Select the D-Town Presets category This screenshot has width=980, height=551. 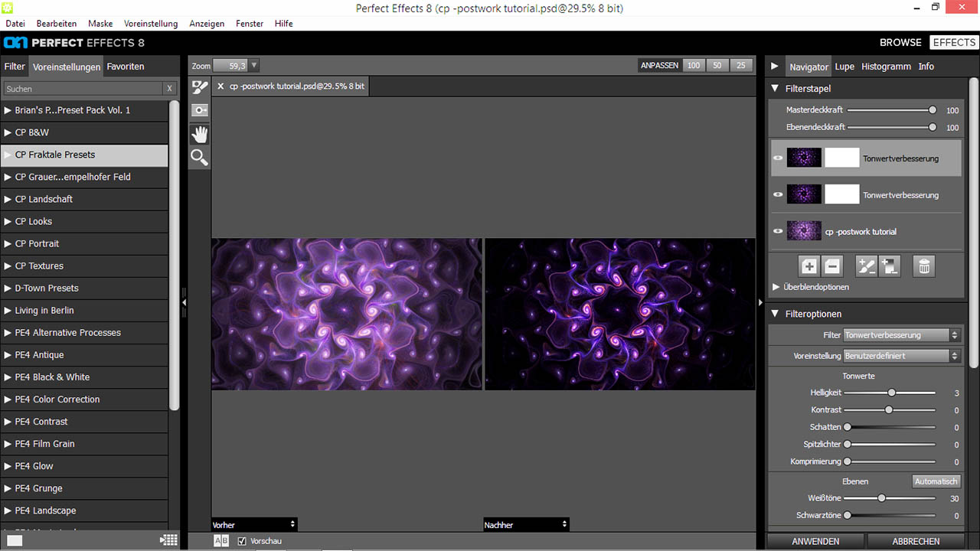84,289
